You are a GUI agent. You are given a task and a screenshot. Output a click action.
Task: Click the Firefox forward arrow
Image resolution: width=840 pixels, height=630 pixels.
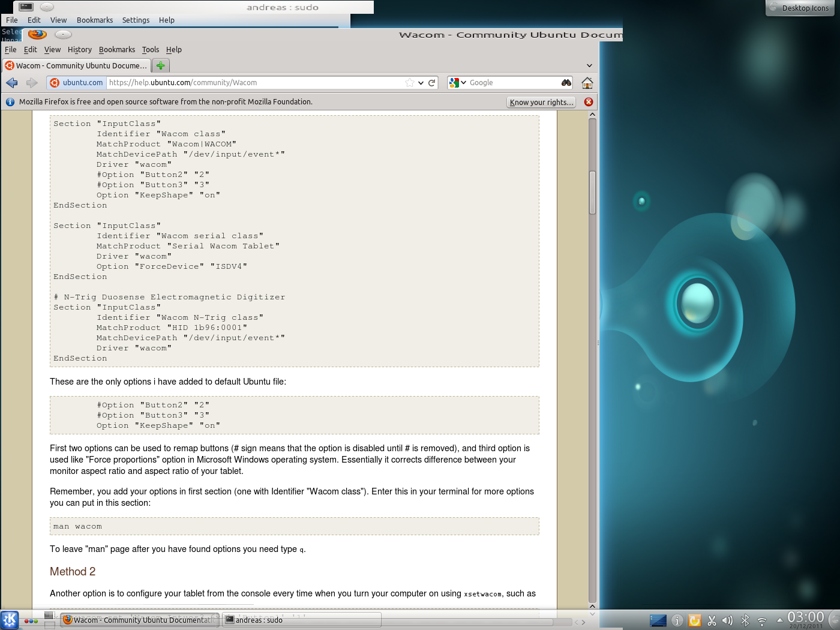[32, 83]
